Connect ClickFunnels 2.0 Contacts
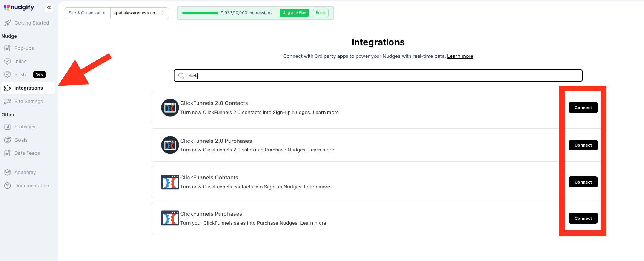This screenshot has width=644, height=261. [583, 108]
